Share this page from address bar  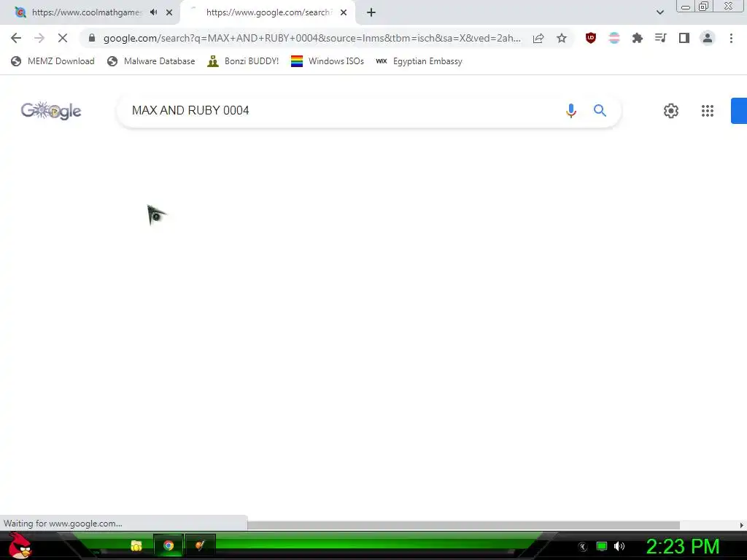(x=538, y=38)
